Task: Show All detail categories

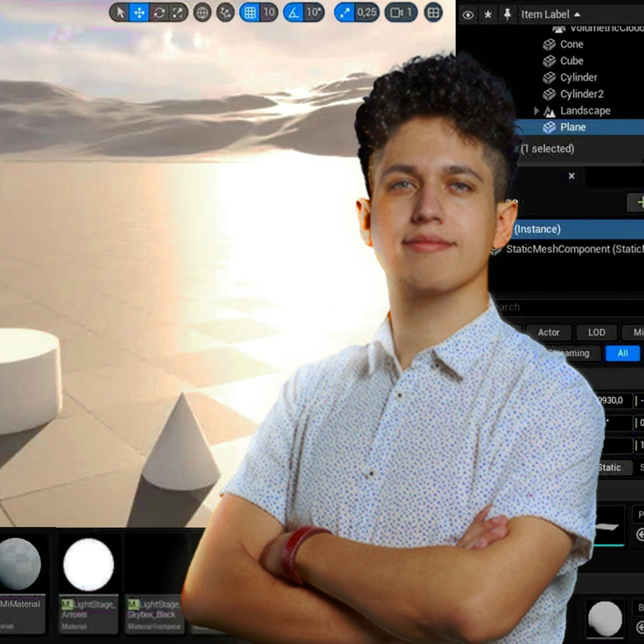Action: coord(623,353)
